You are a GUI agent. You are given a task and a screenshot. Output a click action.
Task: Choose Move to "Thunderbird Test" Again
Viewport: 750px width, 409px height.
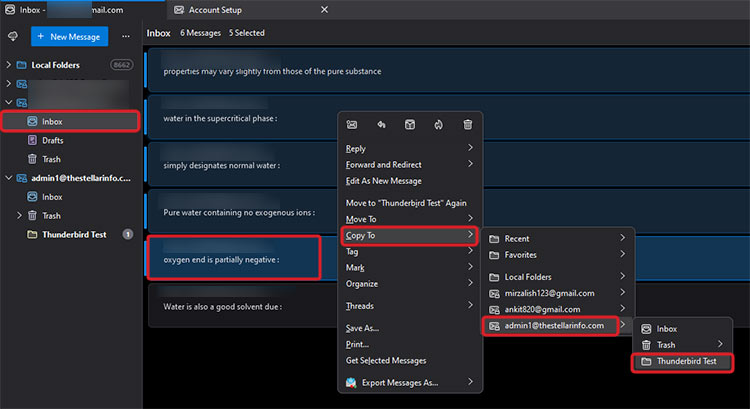tap(410, 203)
